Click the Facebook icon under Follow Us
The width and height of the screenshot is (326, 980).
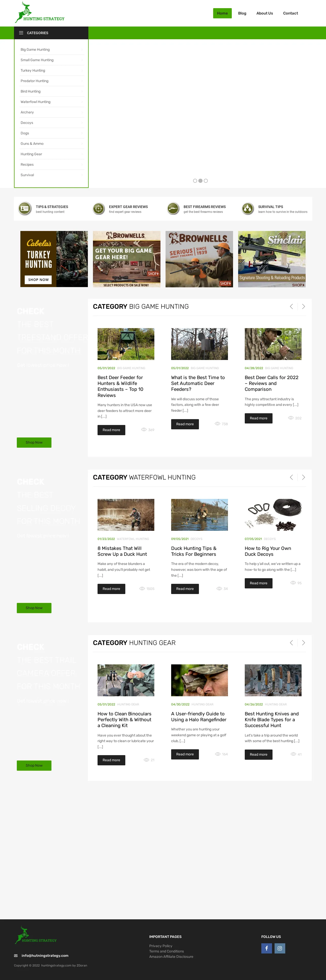point(266,948)
